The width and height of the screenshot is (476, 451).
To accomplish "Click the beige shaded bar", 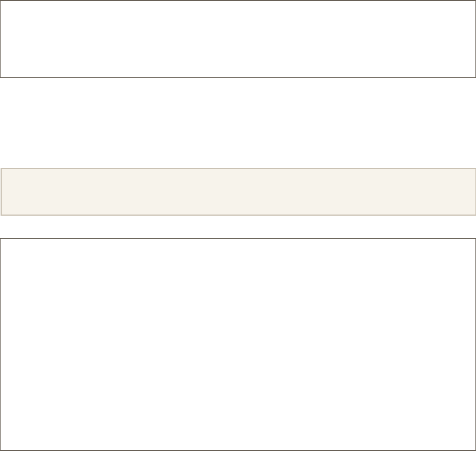I will [x=237, y=192].
